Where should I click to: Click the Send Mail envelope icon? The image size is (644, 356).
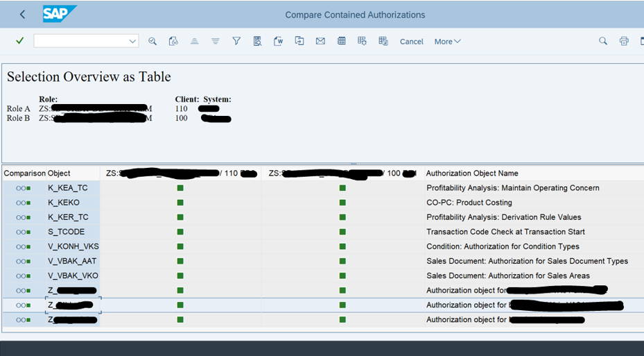(320, 42)
